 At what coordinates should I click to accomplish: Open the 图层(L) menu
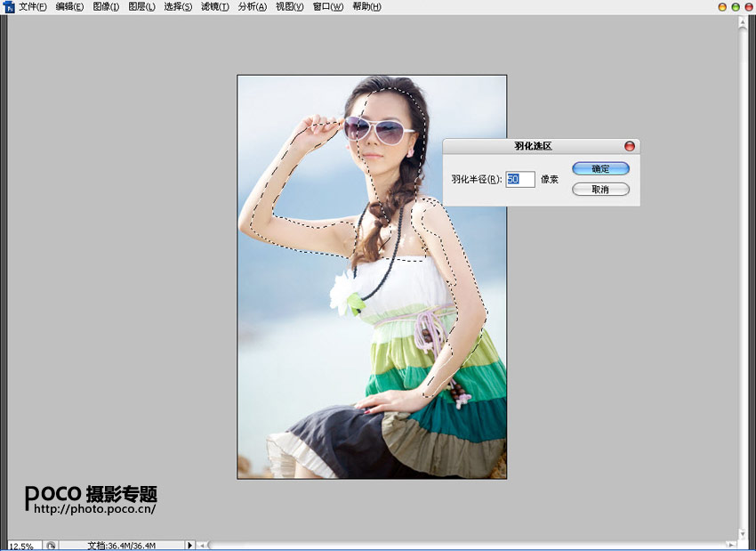click(141, 7)
